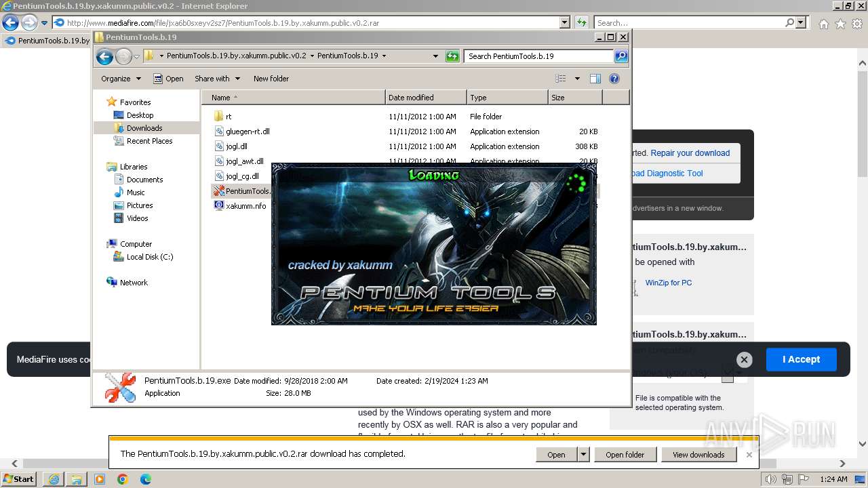
Task: Sort by the Name column header
Action: click(293, 98)
